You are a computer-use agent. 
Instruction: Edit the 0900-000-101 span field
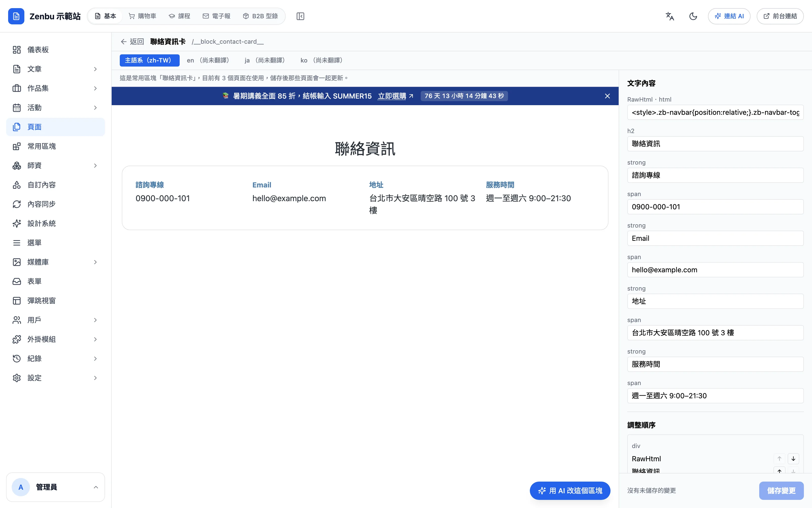pos(715,207)
